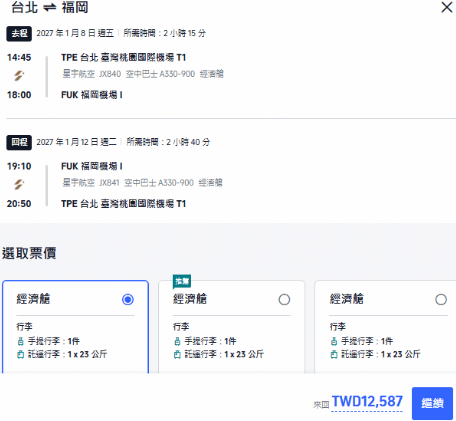456x421 pixels.
Task: Click the 台北 ⇌ 福岡 dialog title
Action: pyautogui.click(x=50, y=7)
